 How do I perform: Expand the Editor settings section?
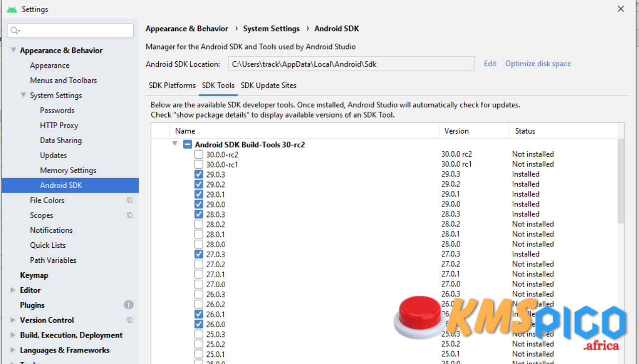(x=13, y=290)
